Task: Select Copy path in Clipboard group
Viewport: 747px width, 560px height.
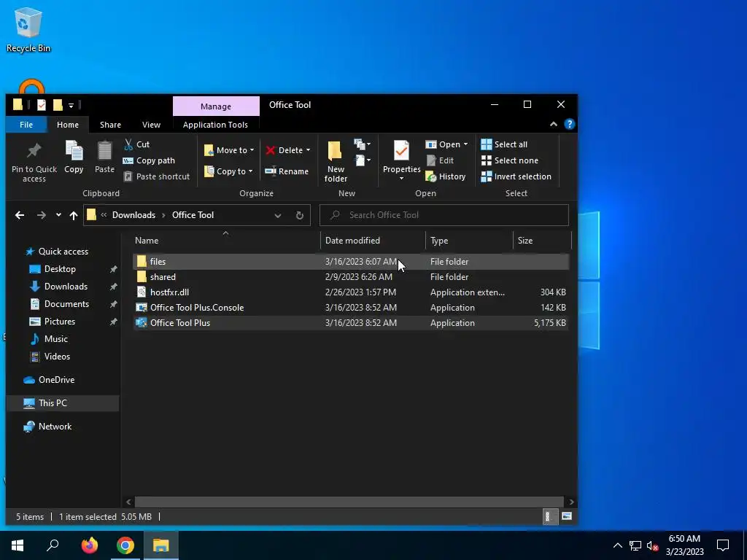Action: click(149, 160)
